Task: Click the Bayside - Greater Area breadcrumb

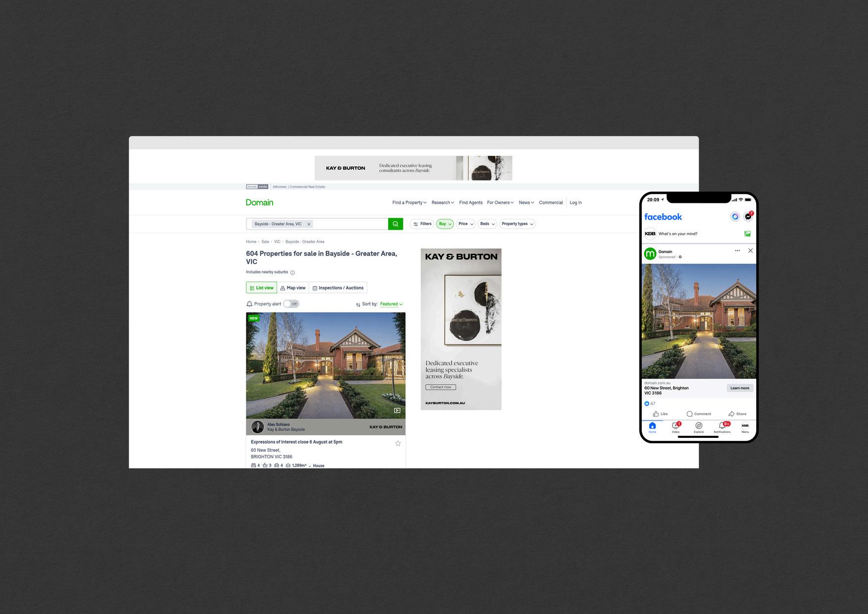Action: [305, 242]
